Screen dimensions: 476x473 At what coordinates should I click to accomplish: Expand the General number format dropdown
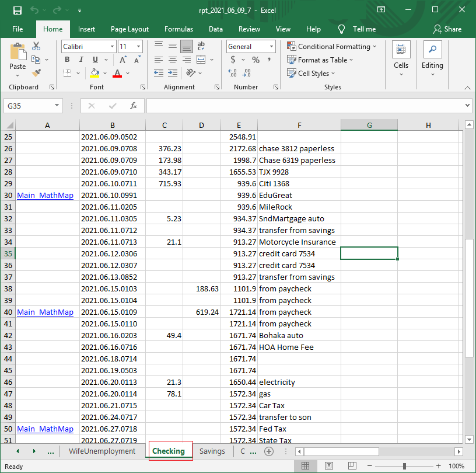(x=272, y=47)
